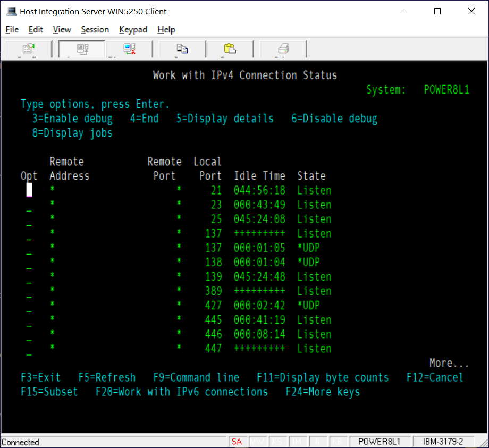
Task: Click the POWER8L1 field in the status bar
Action: [381, 442]
